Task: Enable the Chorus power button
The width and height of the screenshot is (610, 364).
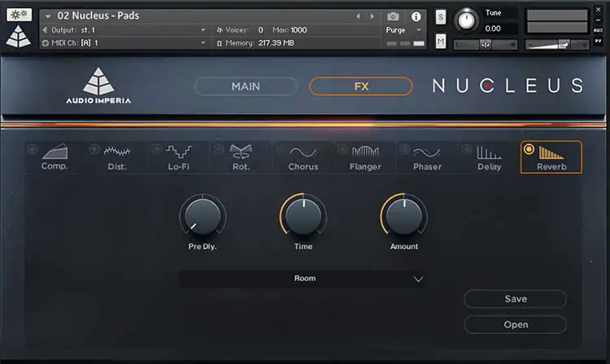Action: pos(281,149)
